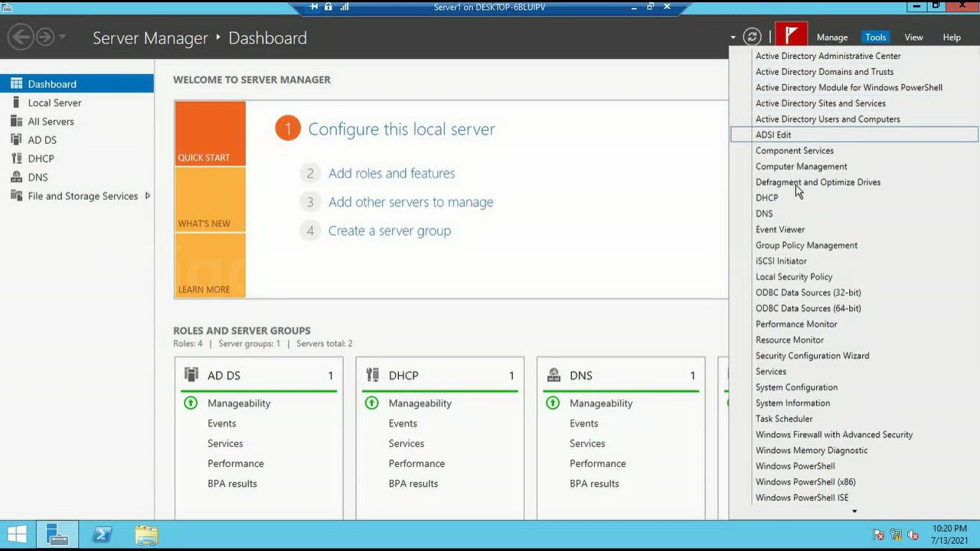Open the navigation history dropdown arrow
The image size is (980, 551).
[62, 37]
